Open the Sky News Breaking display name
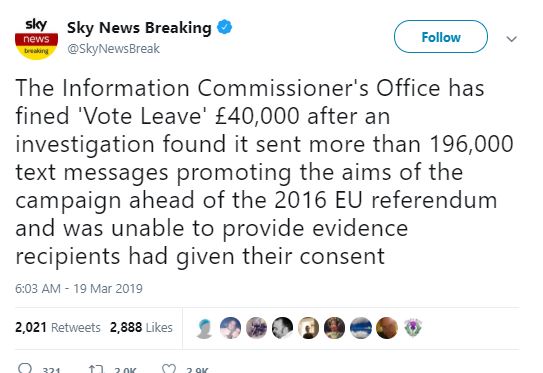 click(139, 28)
